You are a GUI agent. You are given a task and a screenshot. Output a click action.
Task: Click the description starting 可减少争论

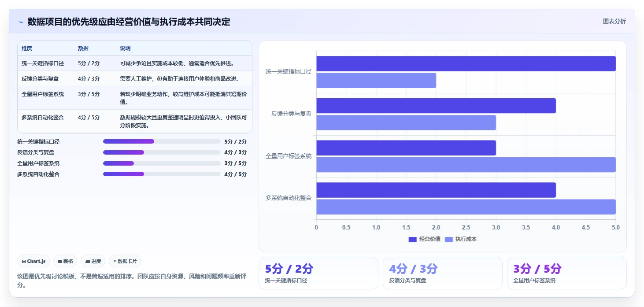tap(177, 63)
